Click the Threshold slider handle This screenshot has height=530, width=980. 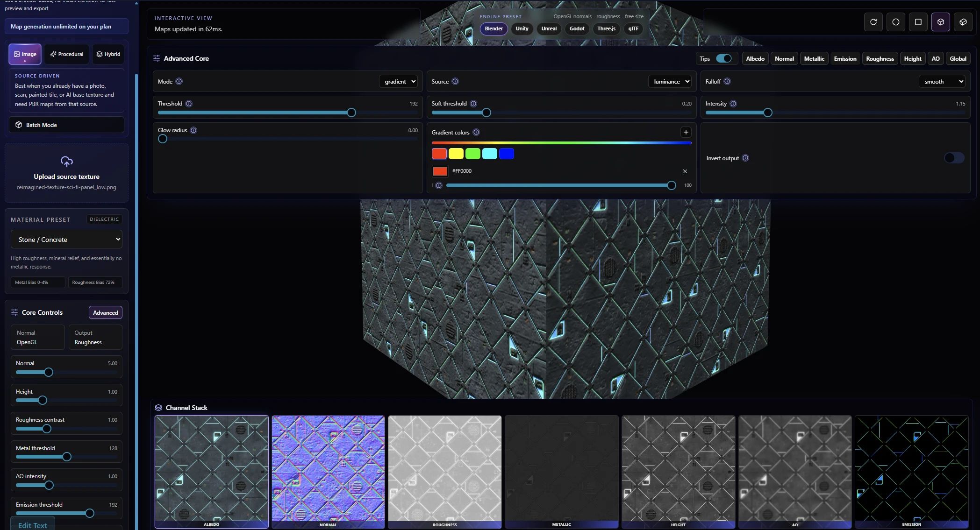pyautogui.click(x=351, y=113)
